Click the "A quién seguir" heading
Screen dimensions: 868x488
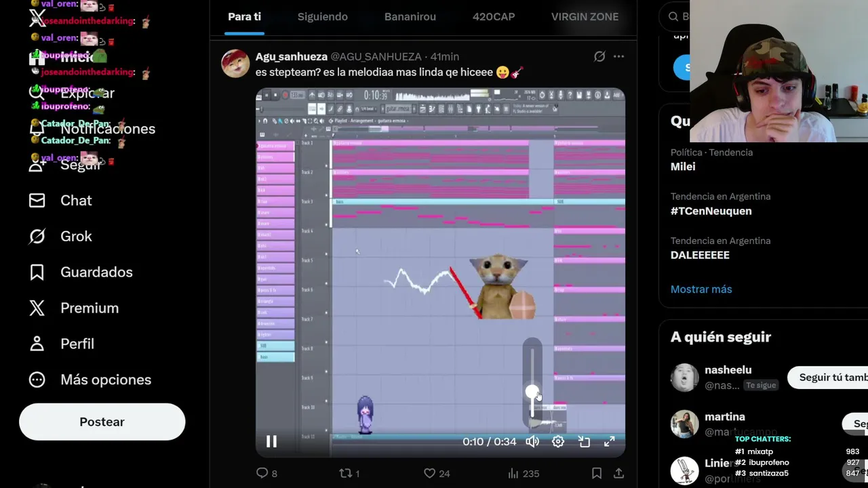tap(721, 337)
